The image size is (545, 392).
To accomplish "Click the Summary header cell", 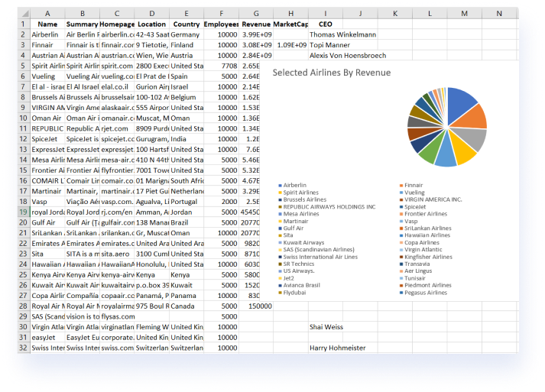I will 83,24.
